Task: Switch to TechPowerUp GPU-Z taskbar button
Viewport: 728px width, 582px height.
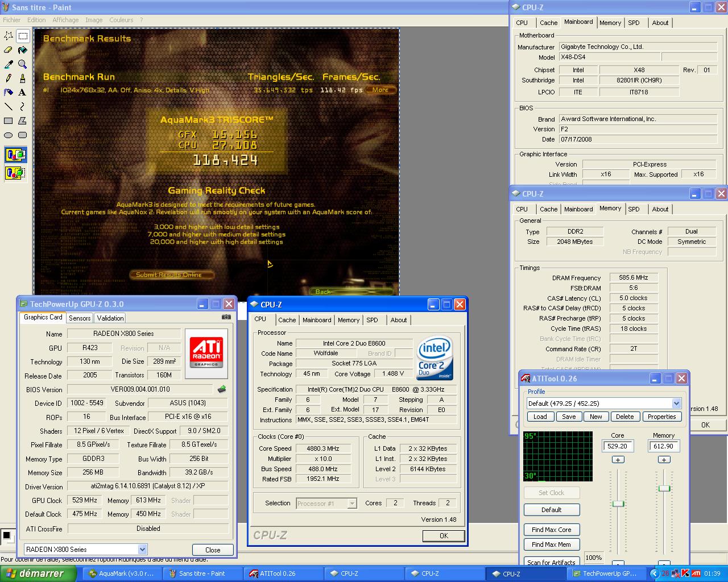Action: 606,573
